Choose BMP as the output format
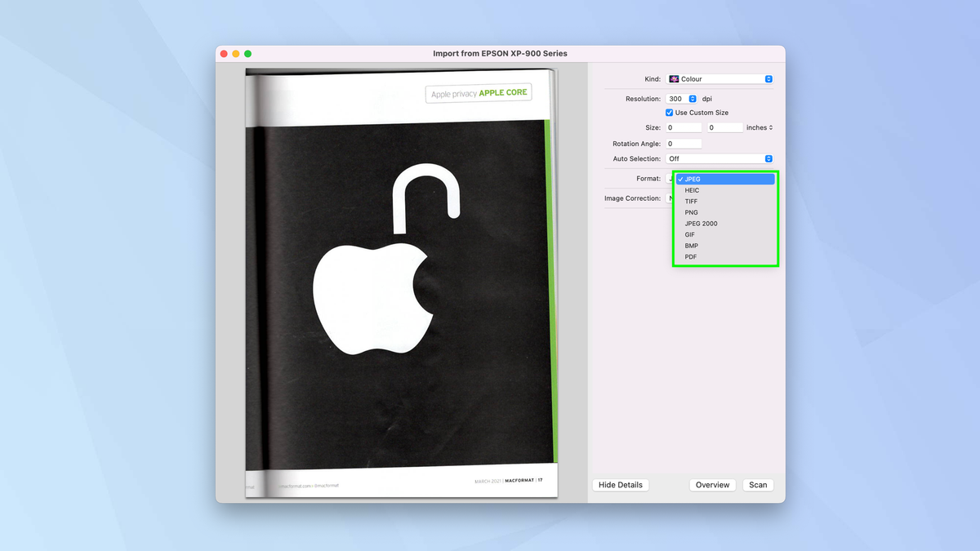The image size is (980, 551). 690,245
